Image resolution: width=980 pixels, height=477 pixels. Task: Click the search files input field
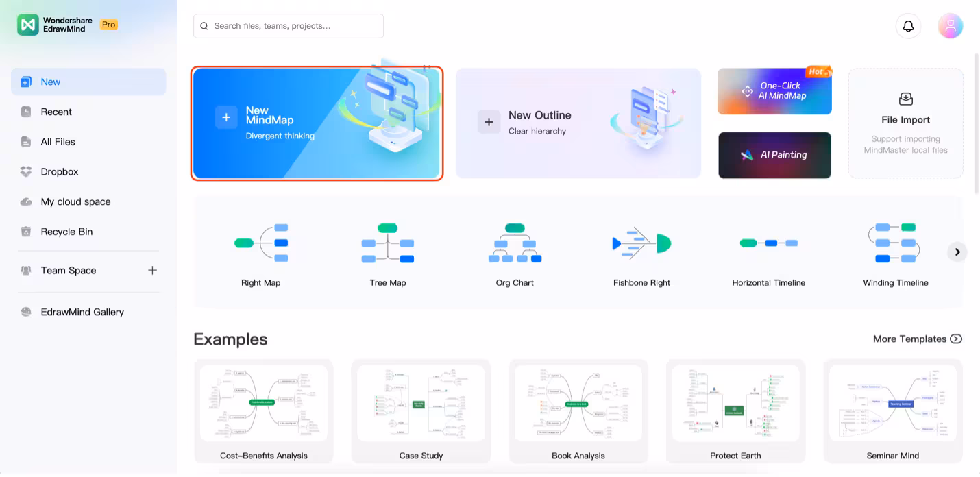(289, 26)
